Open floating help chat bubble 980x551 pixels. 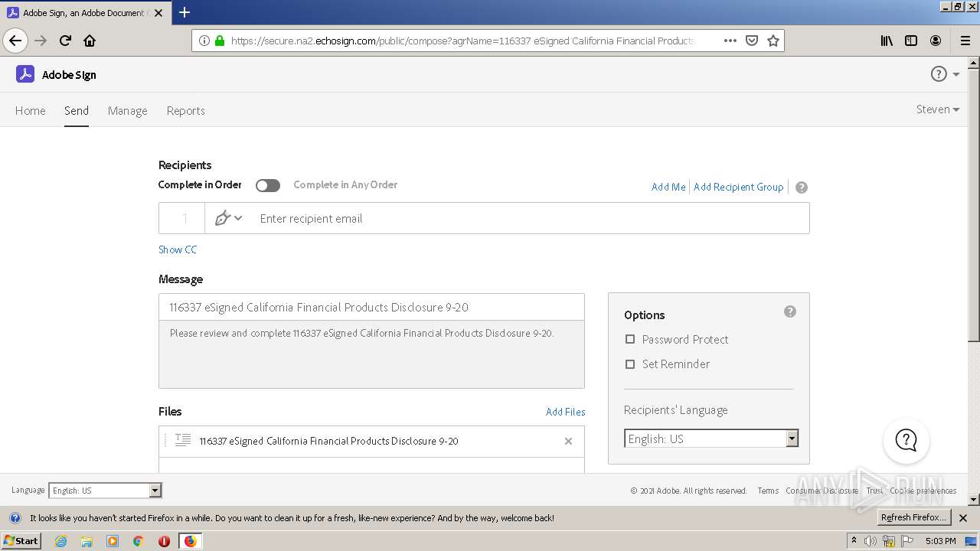point(906,439)
